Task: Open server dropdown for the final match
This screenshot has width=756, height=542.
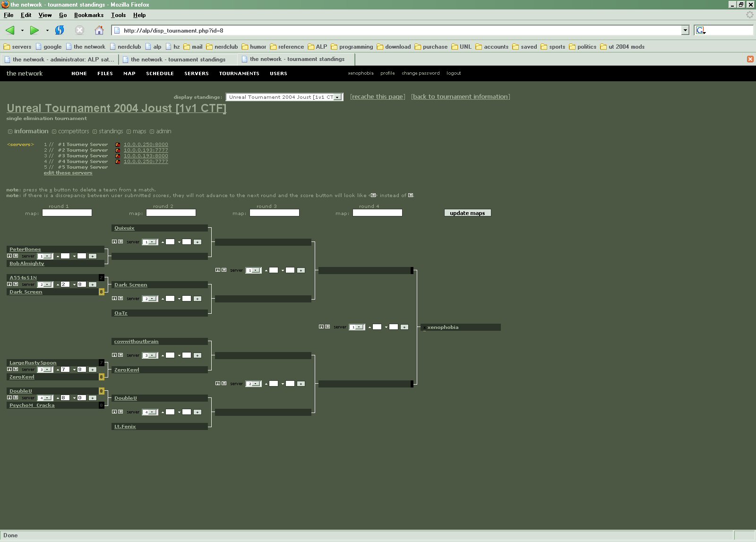Action: (357, 327)
